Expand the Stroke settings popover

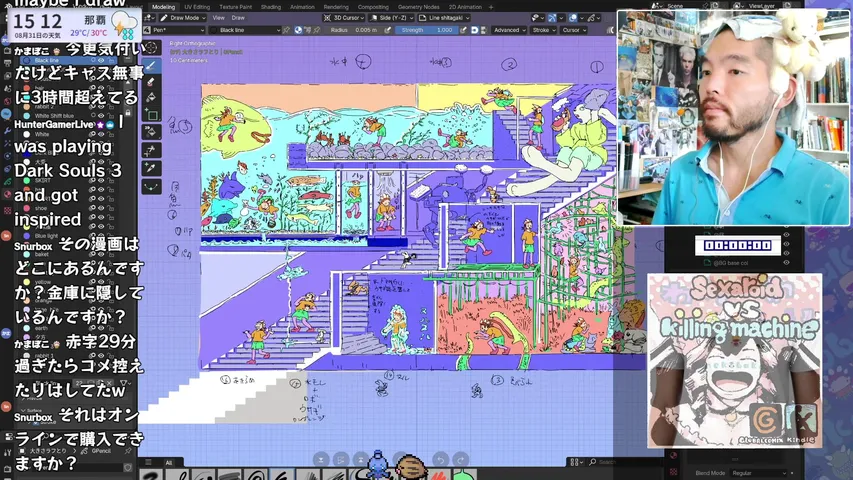click(543, 30)
